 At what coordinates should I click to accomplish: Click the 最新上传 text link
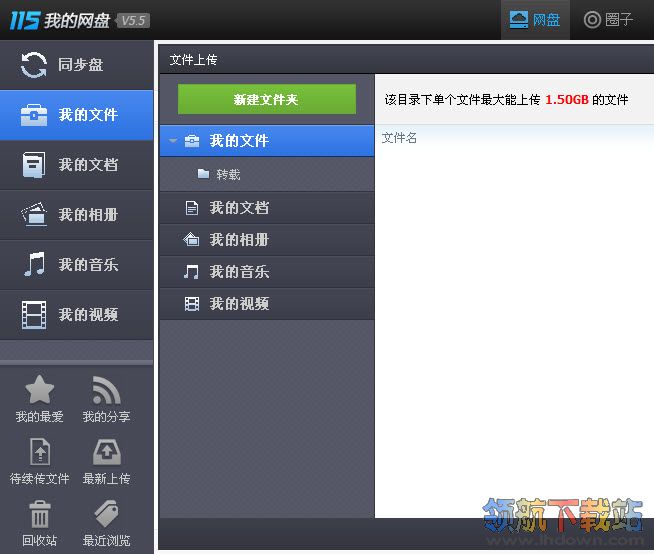106,478
